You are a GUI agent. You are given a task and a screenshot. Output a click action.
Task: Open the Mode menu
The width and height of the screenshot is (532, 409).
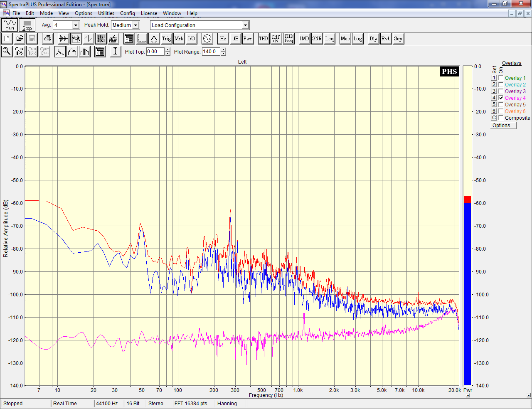point(46,13)
